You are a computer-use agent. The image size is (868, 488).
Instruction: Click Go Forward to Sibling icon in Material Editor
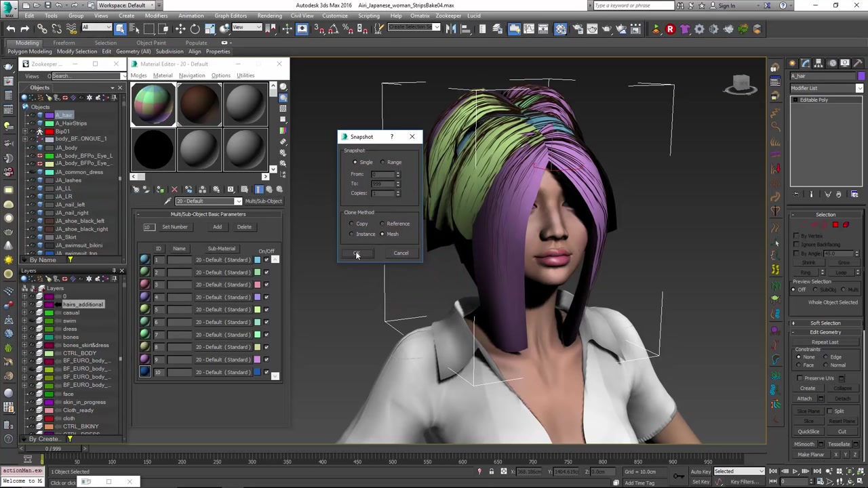[x=279, y=190]
